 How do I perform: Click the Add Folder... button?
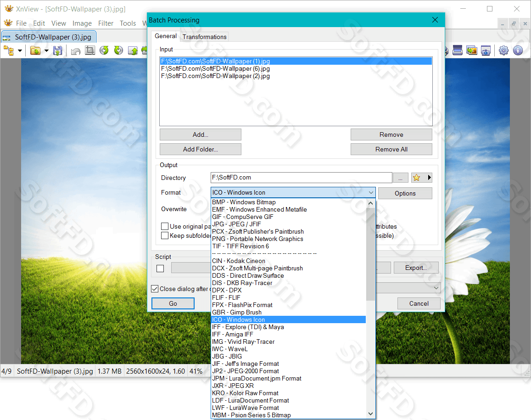point(201,149)
